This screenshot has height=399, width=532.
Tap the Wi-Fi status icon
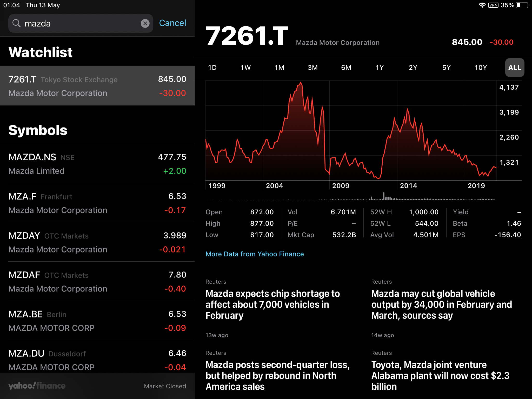[482, 5]
